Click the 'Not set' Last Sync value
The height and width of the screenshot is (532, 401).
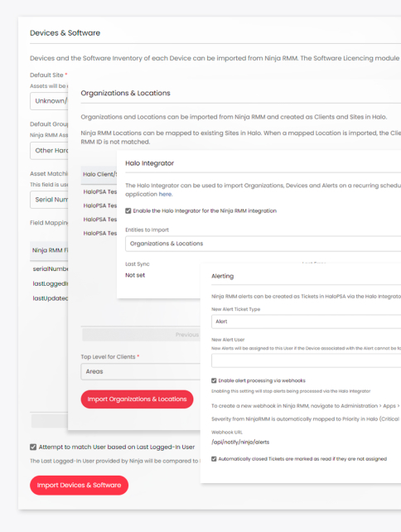[135, 275]
